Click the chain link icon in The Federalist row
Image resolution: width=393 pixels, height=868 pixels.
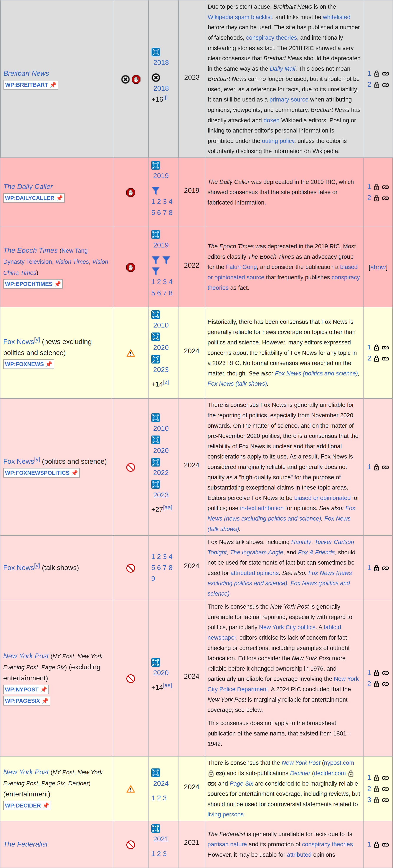click(385, 845)
